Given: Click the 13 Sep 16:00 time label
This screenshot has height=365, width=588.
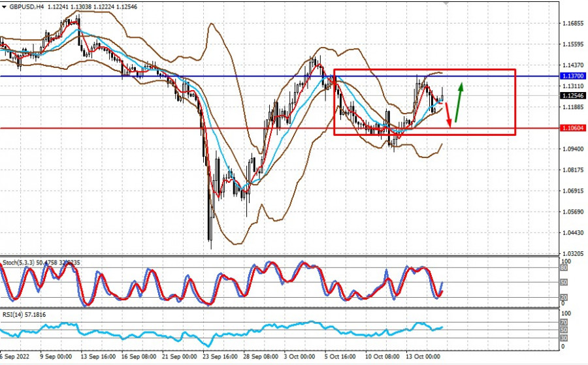Looking at the screenshot, I should pos(98,357).
